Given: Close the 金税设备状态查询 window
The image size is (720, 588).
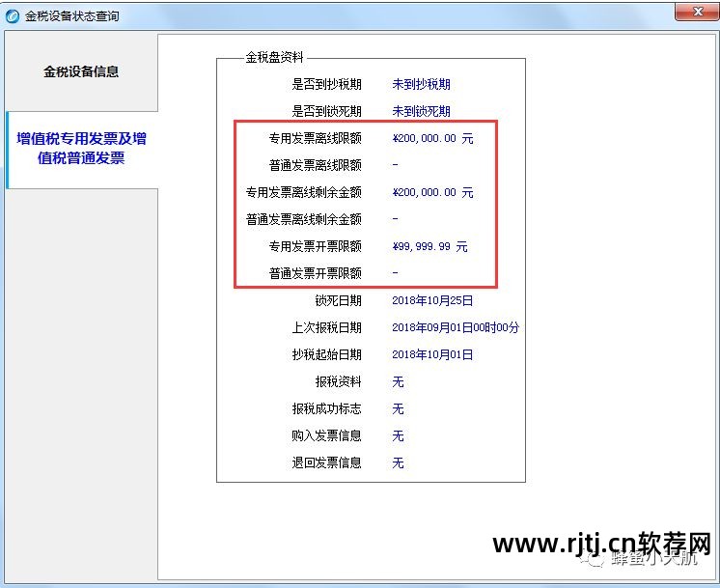Looking at the screenshot, I should tap(697, 13).
